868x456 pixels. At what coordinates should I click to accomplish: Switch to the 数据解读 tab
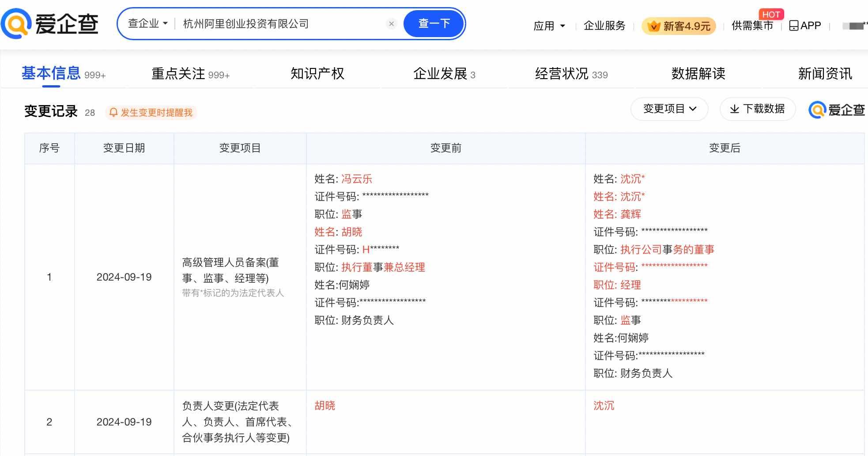[698, 73]
